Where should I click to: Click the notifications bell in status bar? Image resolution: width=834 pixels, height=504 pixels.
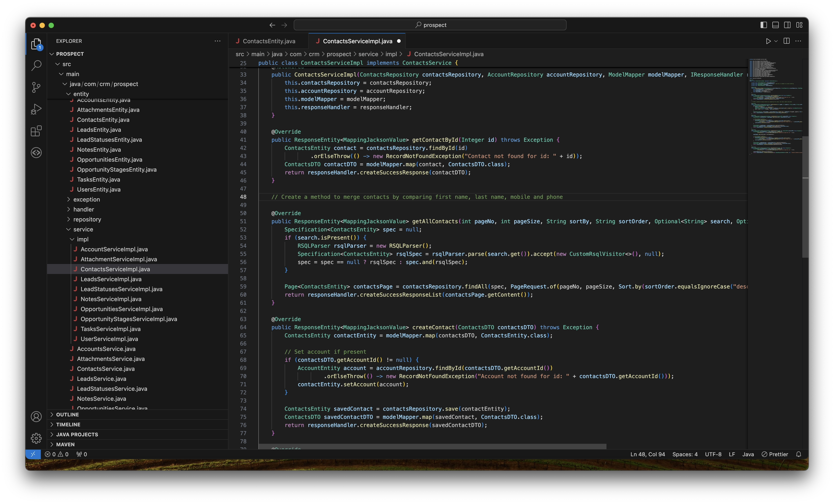click(798, 454)
